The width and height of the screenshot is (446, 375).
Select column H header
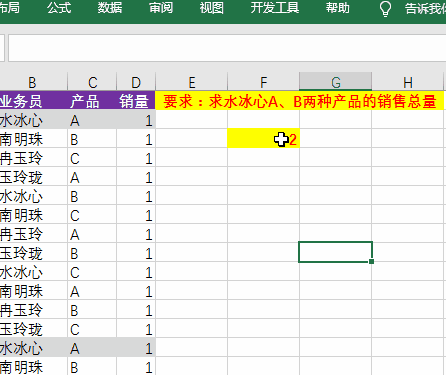(x=408, y=82)
